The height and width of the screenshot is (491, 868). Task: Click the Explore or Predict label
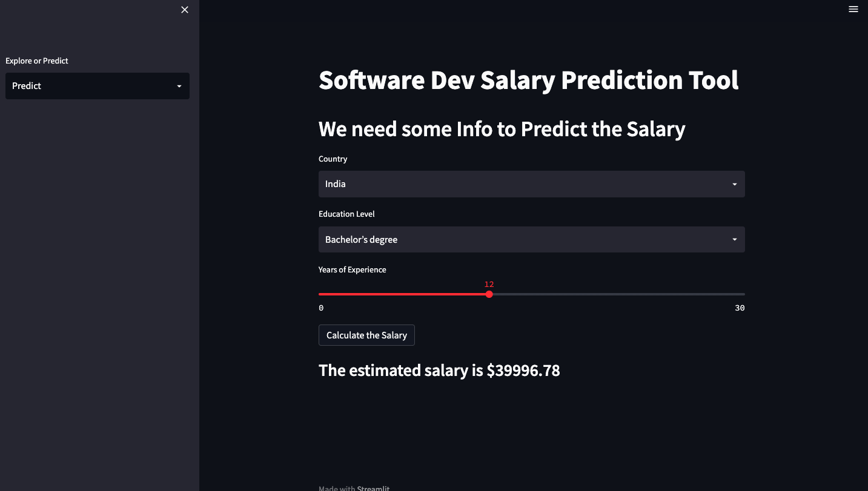(x=37, y=61)
